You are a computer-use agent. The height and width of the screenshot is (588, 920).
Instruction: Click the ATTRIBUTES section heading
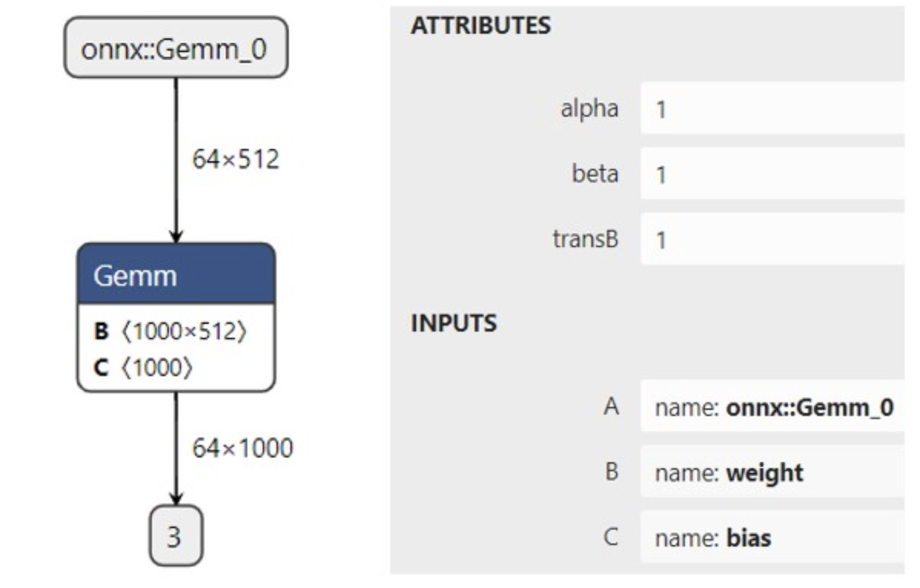click(481, 25)
